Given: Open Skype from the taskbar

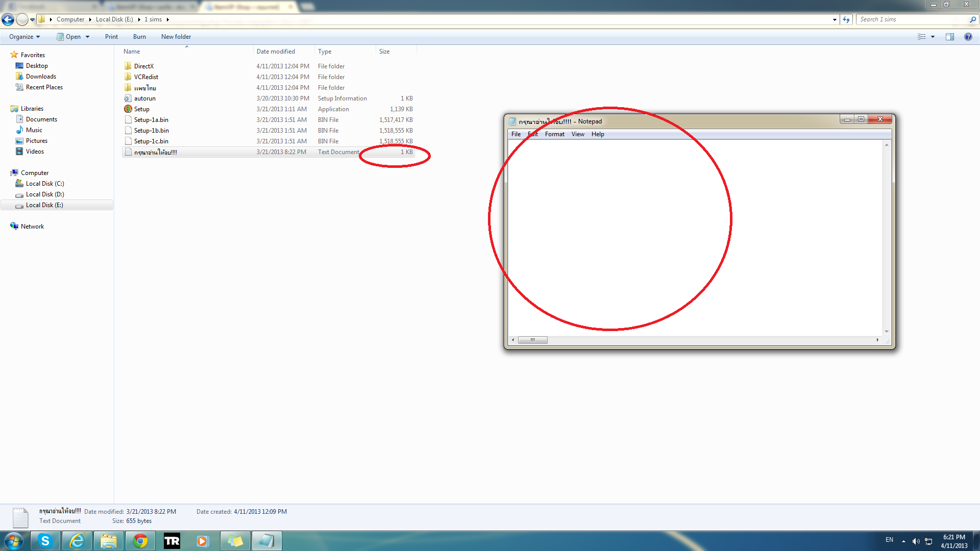Looking at the screenshot, I should point(45,541).
